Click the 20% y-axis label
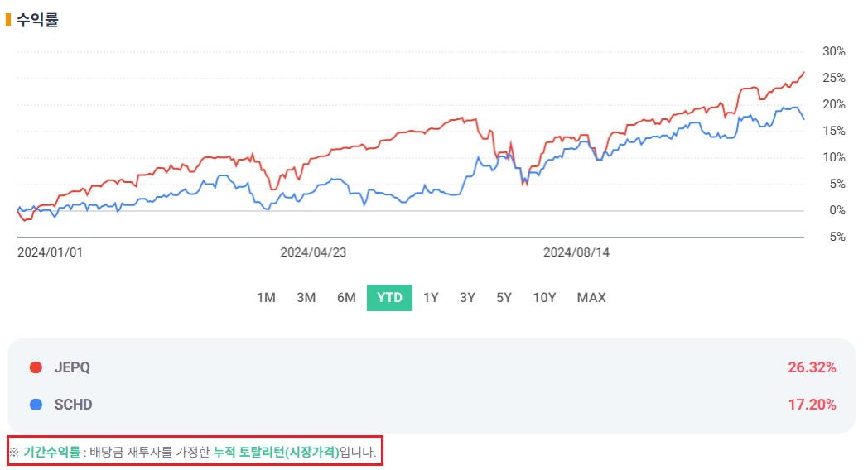The image size is (868, 470). tap(834, 104)
